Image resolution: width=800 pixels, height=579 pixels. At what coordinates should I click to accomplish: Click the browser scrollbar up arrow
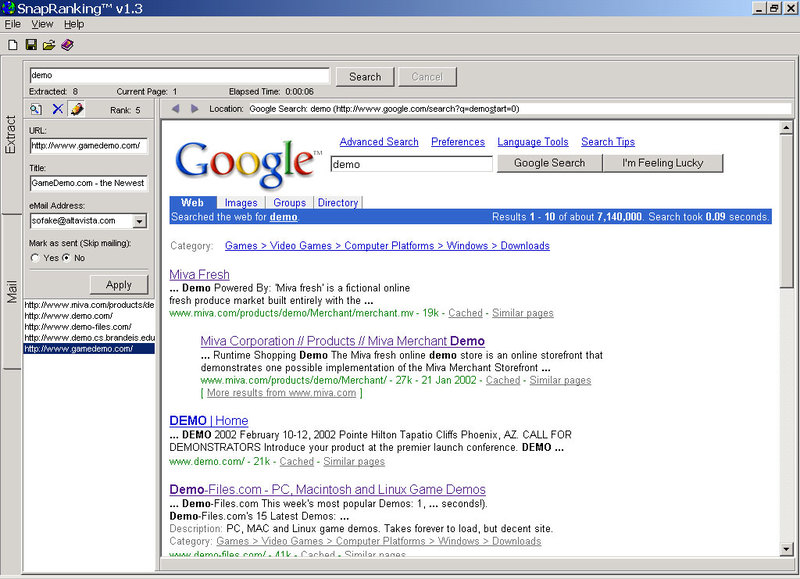click(x=786, y=128)
